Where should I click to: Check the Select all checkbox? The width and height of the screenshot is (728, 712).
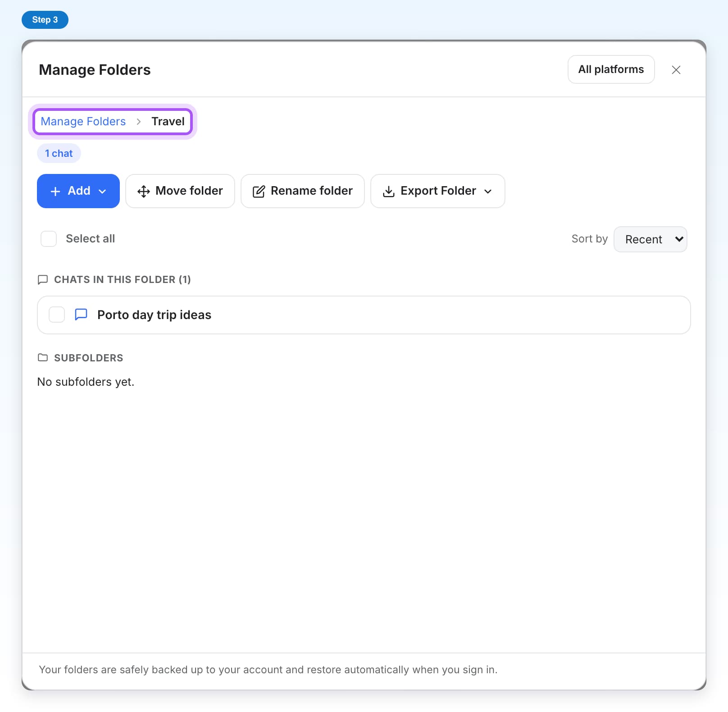(49, 239)
